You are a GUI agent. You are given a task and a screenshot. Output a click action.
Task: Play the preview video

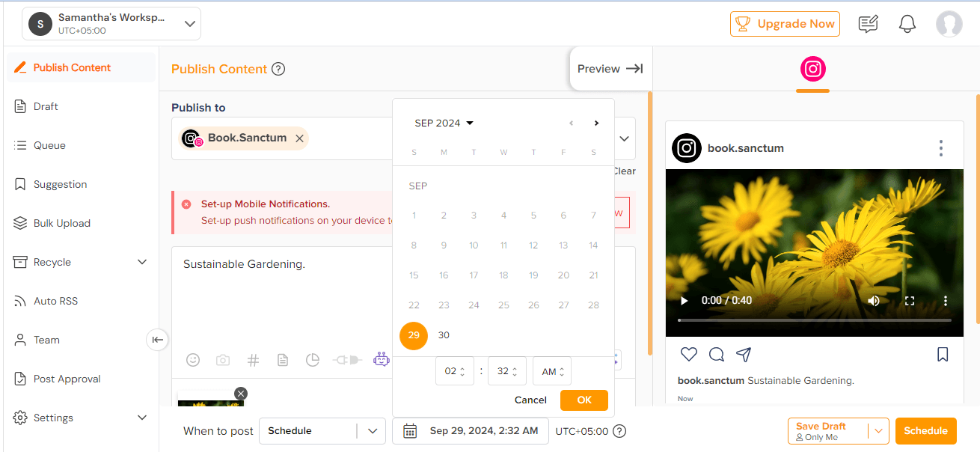tap(684, 300)
